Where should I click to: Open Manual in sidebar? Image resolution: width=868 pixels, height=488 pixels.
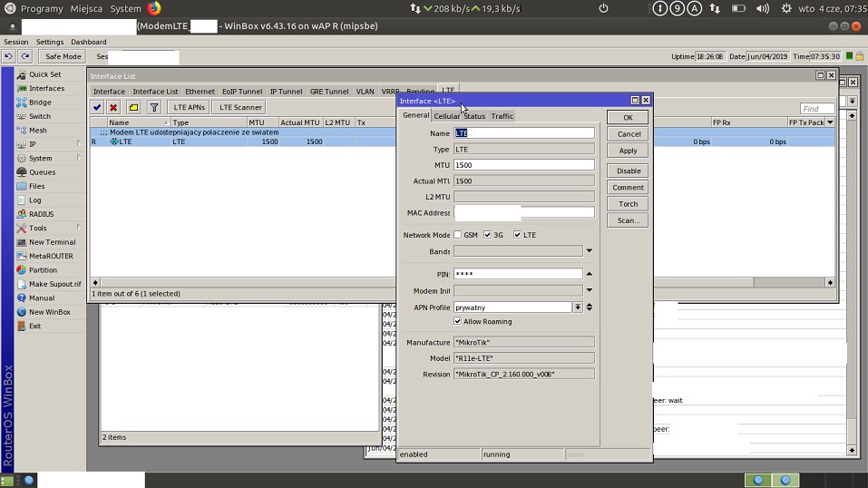(x=42, y=298)
